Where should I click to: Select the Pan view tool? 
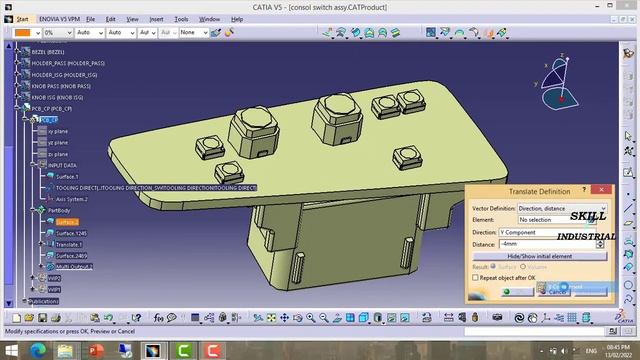[284, 318]
